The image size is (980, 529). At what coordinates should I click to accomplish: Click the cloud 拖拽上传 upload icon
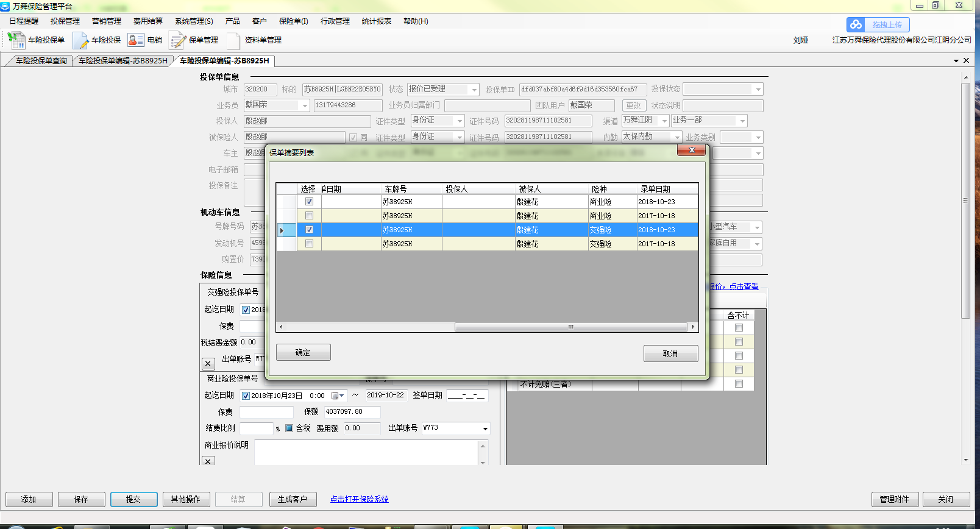point(856,25)
